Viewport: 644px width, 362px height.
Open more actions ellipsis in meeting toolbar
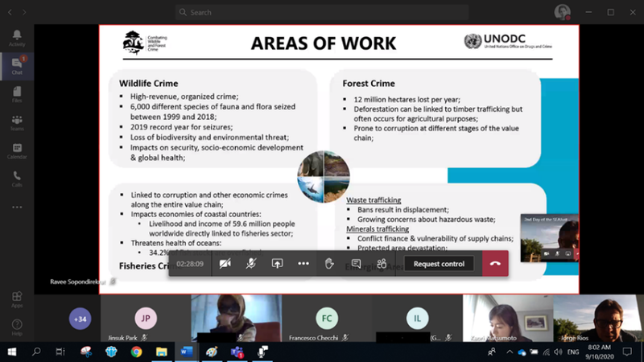[303, 263]
